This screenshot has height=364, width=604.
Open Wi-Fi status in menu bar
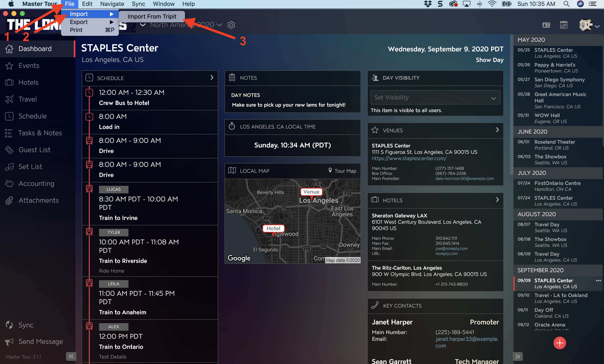click(x=492, y=4)
